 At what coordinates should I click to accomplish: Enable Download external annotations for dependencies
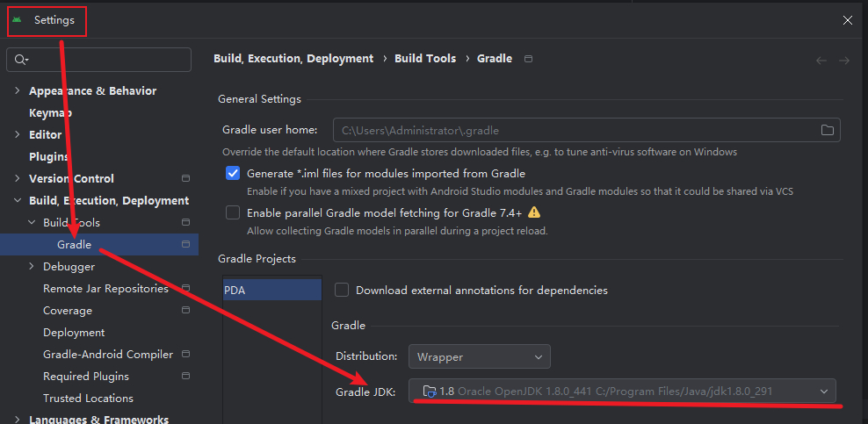342,290
